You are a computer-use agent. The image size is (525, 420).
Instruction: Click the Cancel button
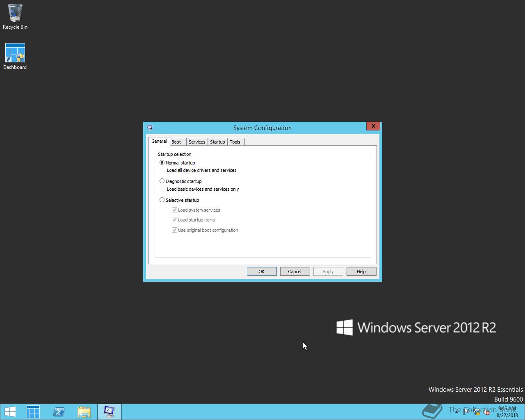point(295,272)
